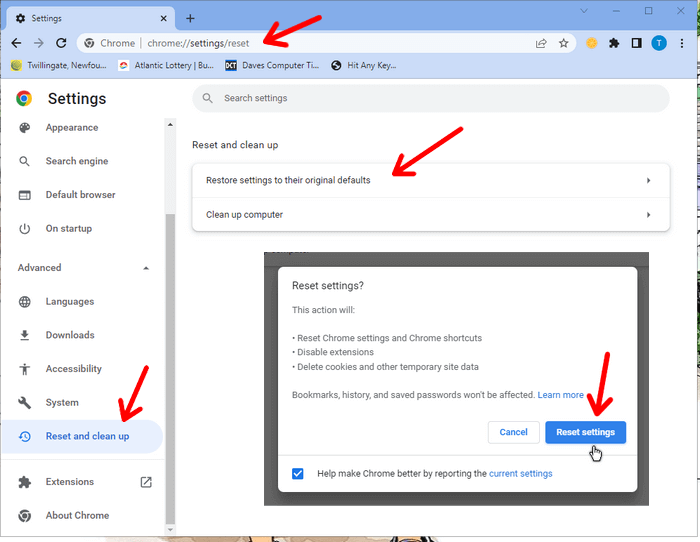
Task: Open the Hit Any Key... bookmark
Action: pyautogui.click(x=364, y=65)
